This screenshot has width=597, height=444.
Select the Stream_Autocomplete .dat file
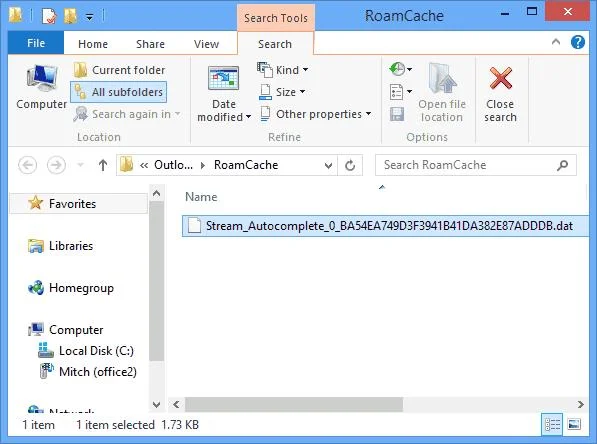point(385,226)
